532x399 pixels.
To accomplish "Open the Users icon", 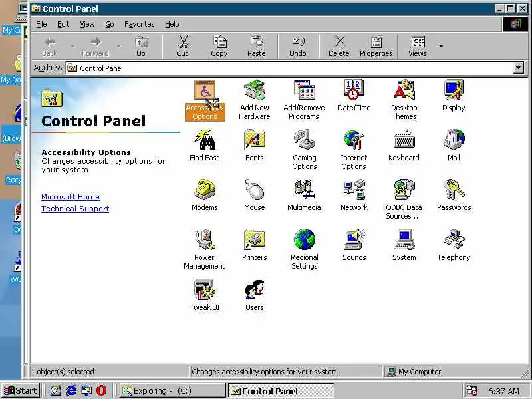I will coord(255,295).
